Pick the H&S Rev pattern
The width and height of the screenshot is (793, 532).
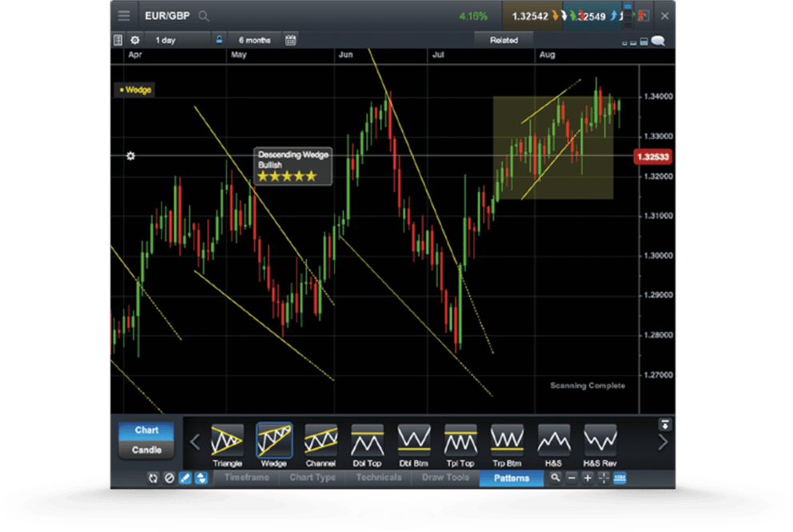(x=600, y=442)
